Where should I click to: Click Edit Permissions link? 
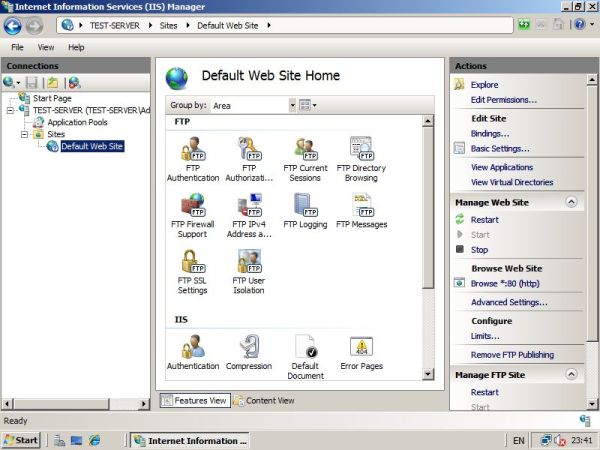pyautogui.click(x=504, y=100)
